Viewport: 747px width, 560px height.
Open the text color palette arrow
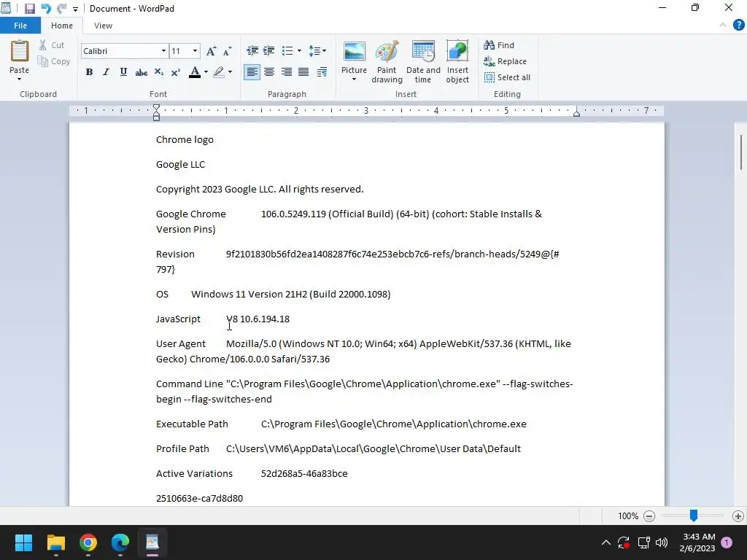coord(206,72)
